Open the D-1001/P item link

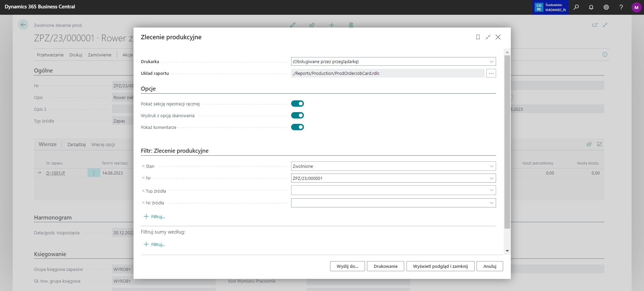coord(56,173)
